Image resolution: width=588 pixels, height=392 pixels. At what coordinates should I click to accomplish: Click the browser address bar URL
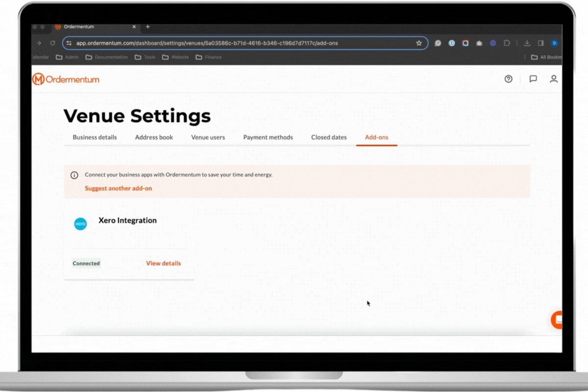(207, 43)
